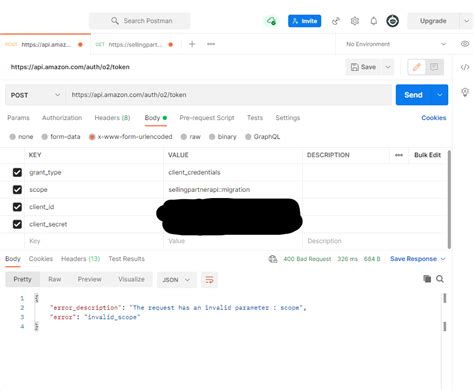Viewport: 474px width, 392px height.
Task: Open the No Environment selector
Action: (x=396, y=44)
